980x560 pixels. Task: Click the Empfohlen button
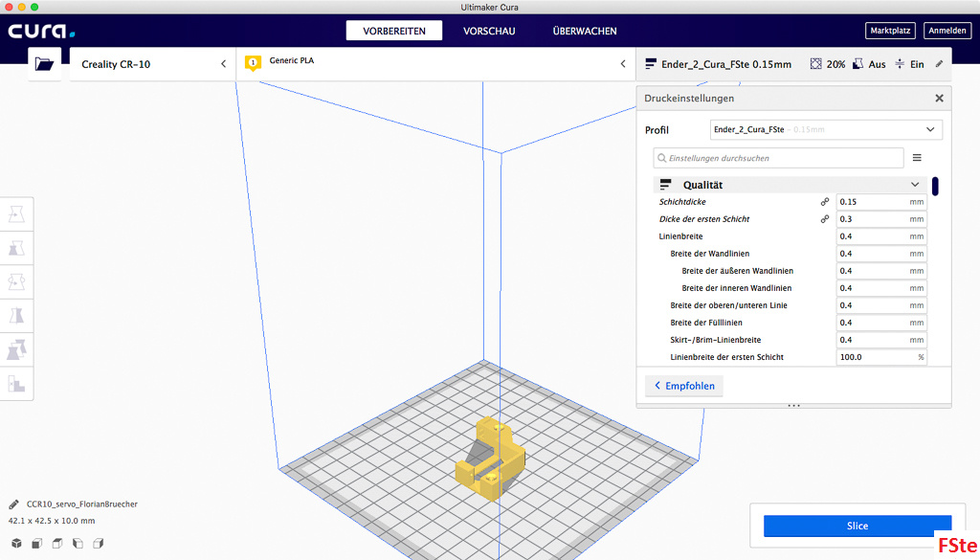tap(684, 386)
